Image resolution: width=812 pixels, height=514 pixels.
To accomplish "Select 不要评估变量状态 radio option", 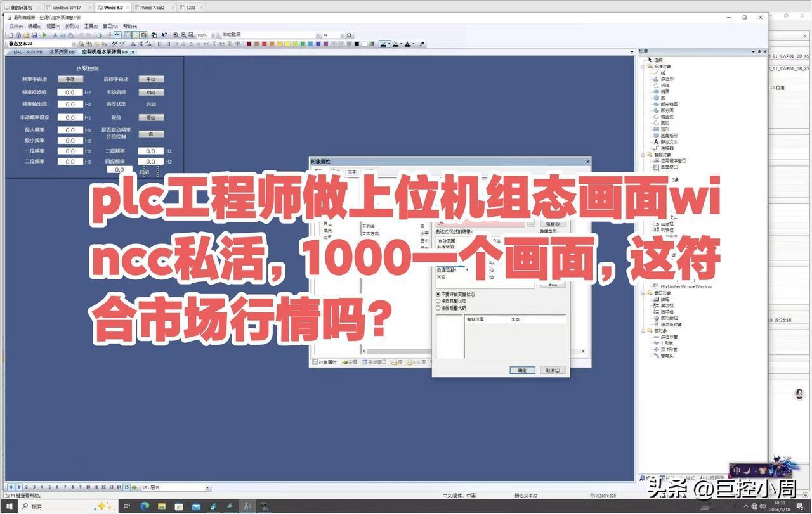I will (x=455, y=295).
